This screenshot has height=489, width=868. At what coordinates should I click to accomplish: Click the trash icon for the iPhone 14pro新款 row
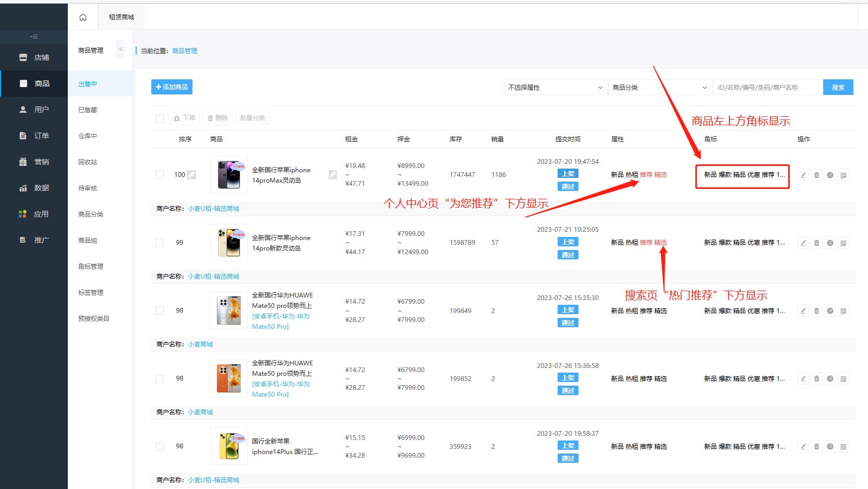click(x=816, y=243)
